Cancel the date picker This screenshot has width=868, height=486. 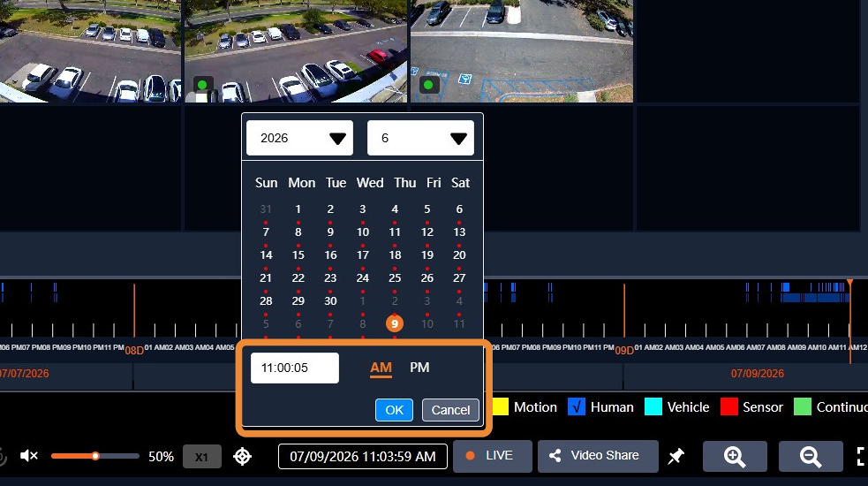point(450,410)
